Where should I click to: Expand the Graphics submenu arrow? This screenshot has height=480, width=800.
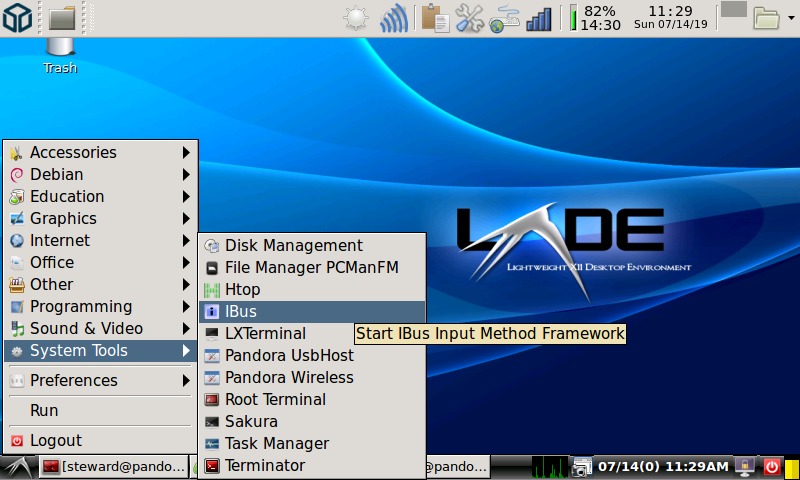[x=186, y=218]
